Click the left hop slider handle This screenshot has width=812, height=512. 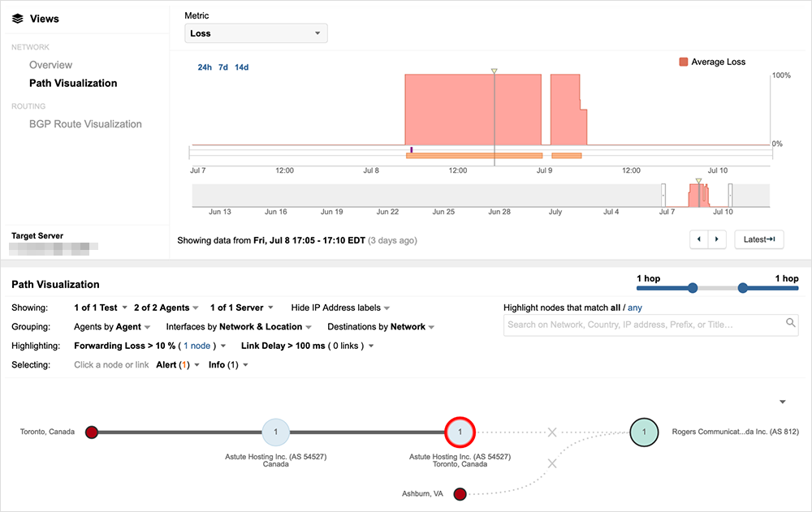point(692,287)
